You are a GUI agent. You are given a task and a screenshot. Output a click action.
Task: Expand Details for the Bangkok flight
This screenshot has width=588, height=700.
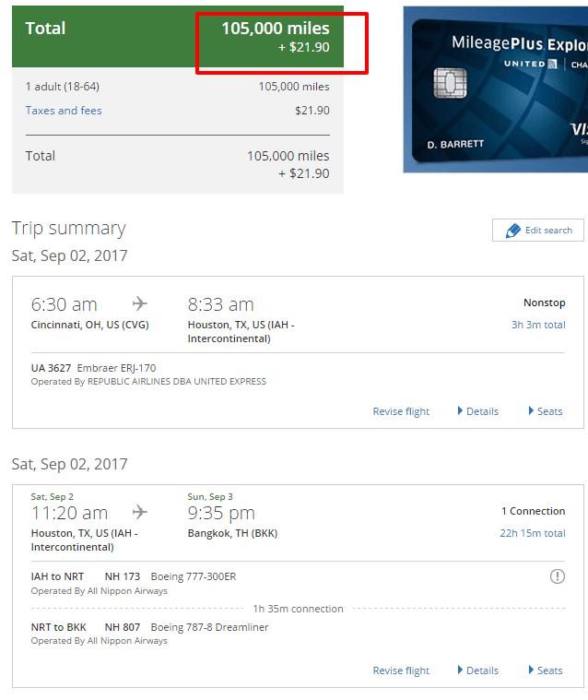[478, 670]
